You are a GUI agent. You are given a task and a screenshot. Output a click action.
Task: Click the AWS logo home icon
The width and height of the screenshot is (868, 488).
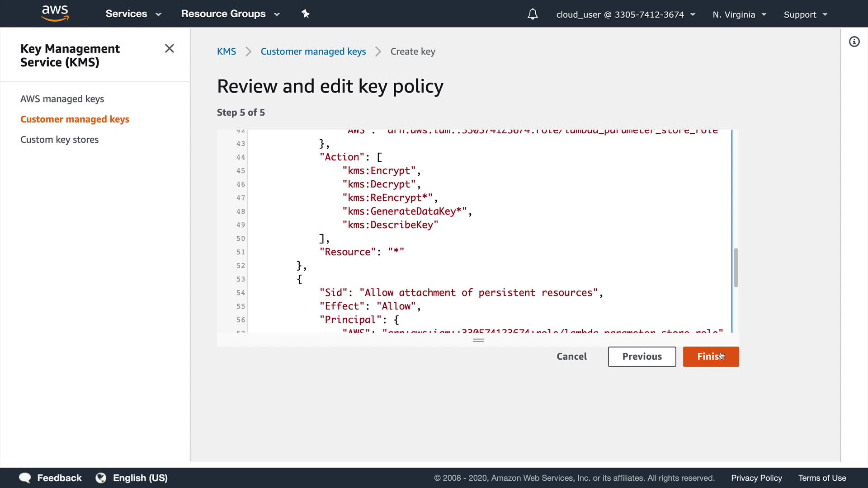[55, 13]
